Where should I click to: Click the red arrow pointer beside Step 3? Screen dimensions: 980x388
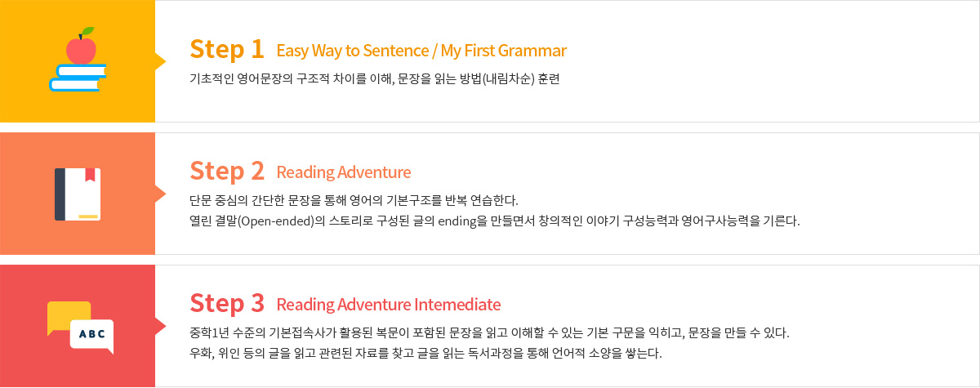pyautogui.click(x=160, y=326)
